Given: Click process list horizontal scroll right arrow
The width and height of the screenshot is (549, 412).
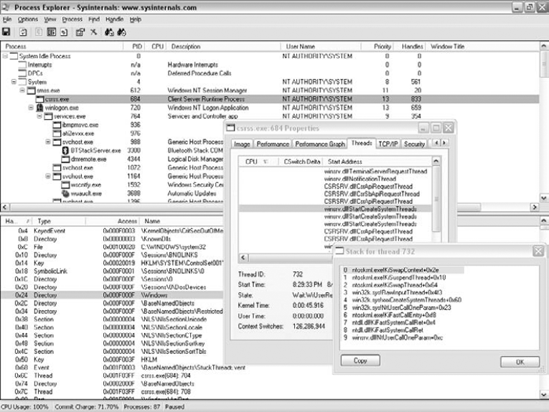Looking at the screenshot, I should click(535, 207).
